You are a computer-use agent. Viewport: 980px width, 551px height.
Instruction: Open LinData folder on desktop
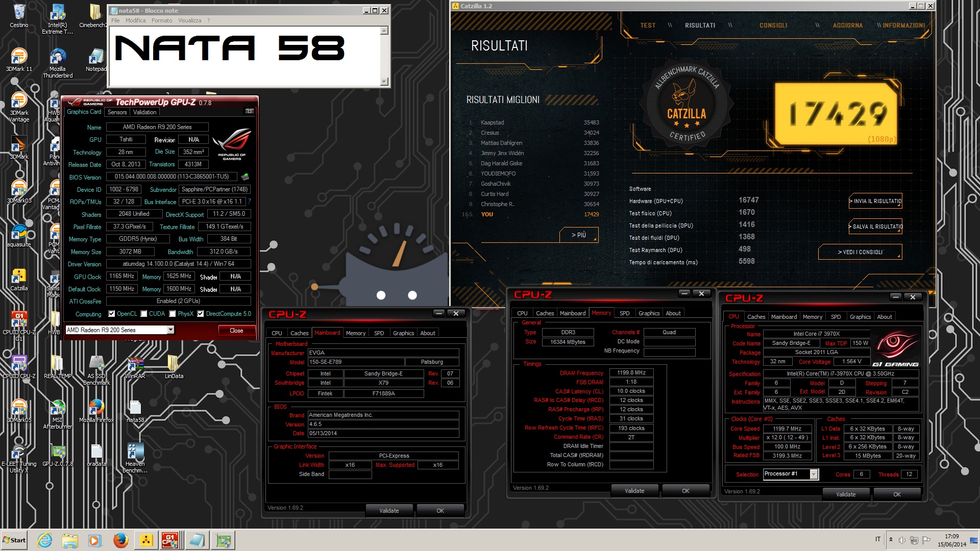click(x=174, y=367)
